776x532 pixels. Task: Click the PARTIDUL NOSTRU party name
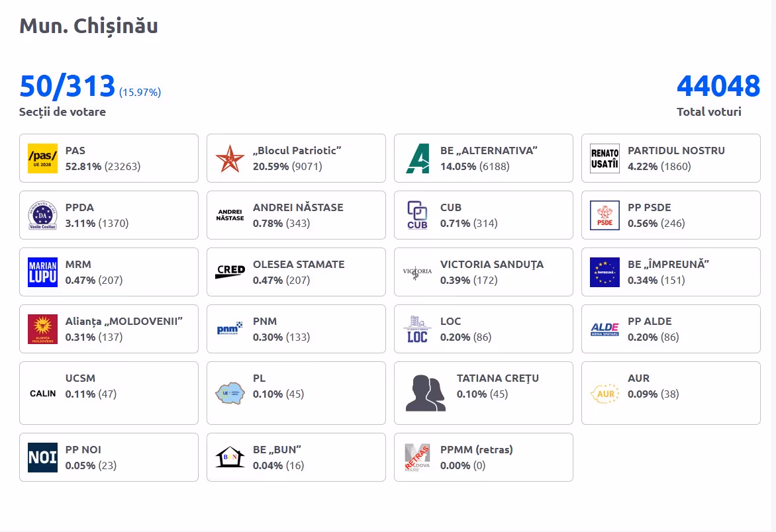pyautogui.click(x=677, y=151)
